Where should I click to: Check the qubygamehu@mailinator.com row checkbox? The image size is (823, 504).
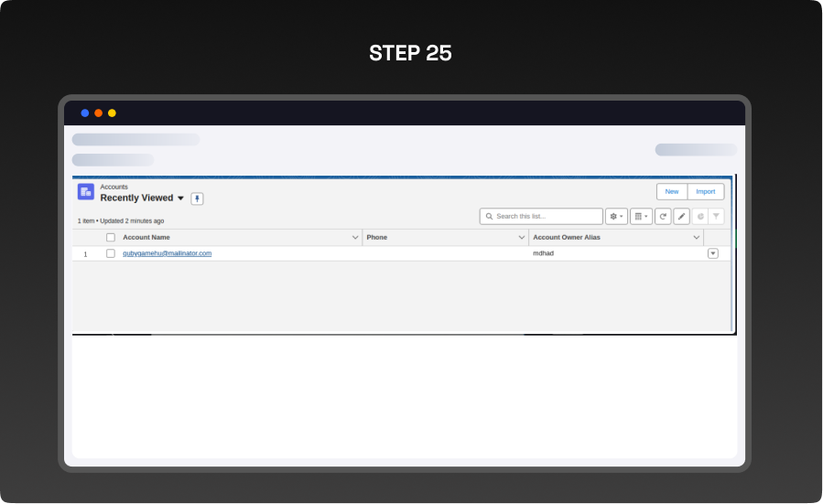click(111, 253)
